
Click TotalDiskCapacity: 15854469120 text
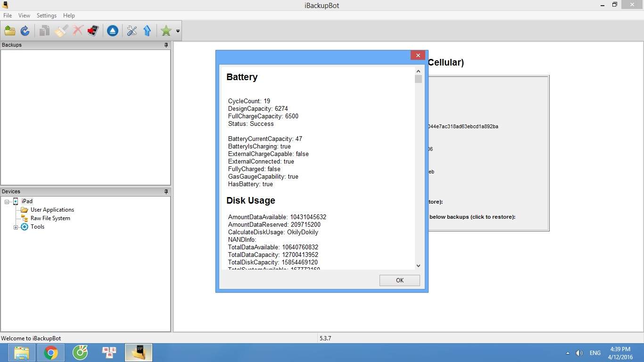click(x=273, y=262)
